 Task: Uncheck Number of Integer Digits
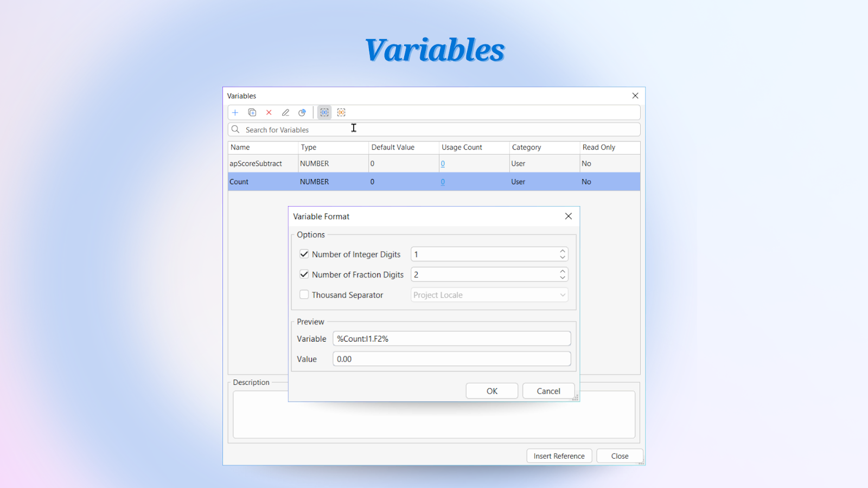pos(304,254)
